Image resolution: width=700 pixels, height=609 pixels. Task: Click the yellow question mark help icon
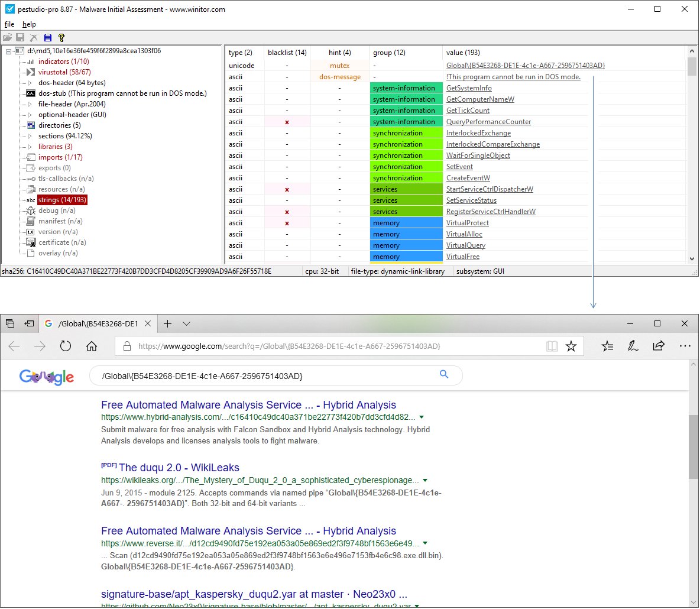click(x=61, y=37)
